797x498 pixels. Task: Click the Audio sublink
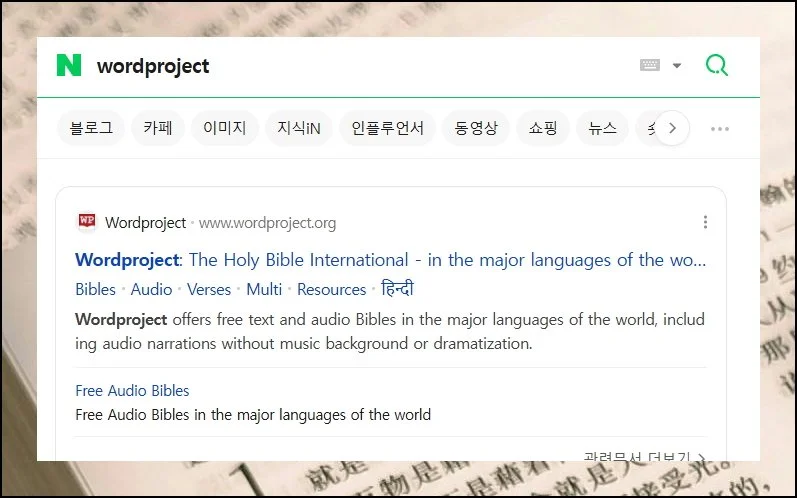151,289
